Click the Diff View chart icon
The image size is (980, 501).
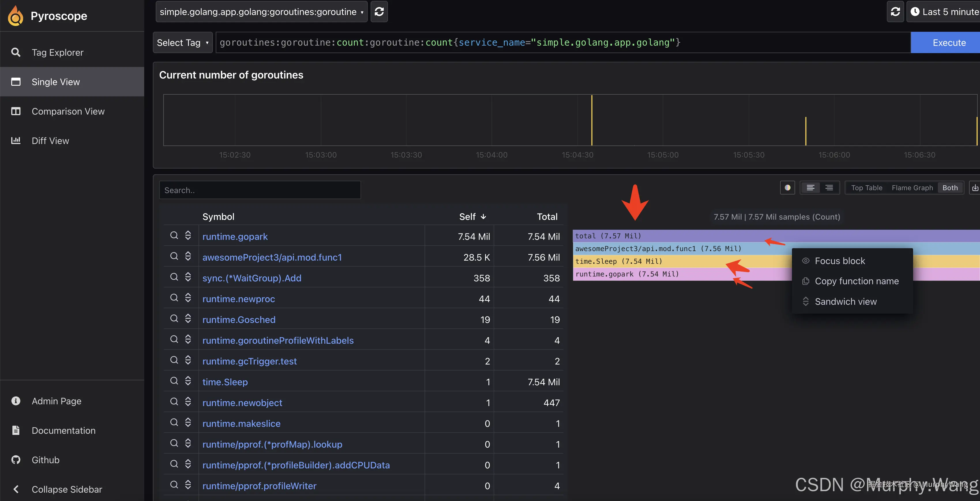coord(16,141)
